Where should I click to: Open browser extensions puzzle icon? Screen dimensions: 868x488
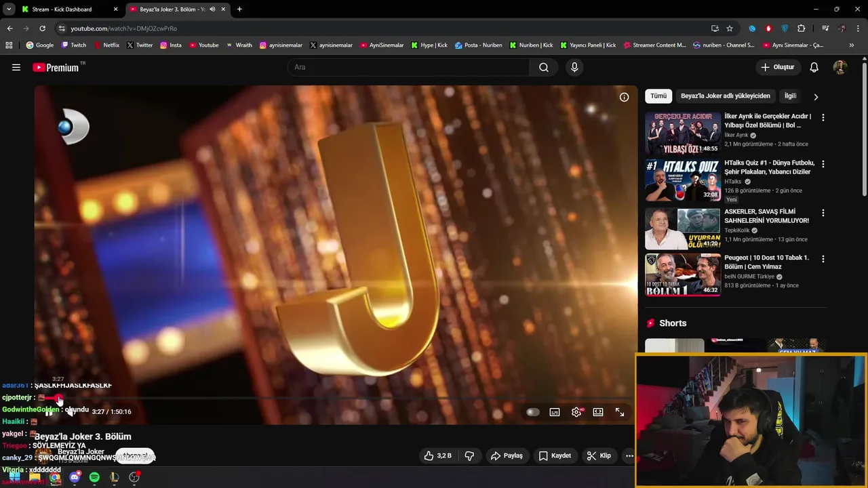tap(802, 28)
